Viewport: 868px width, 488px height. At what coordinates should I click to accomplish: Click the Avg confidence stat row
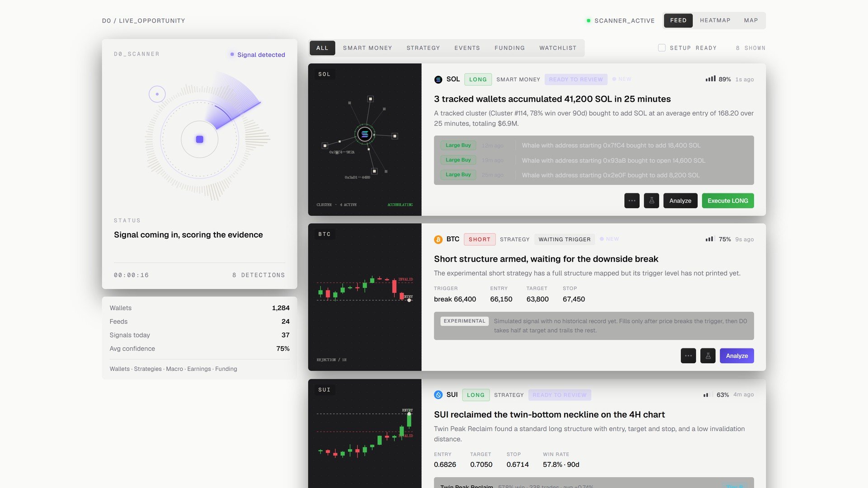pos(199,349)
